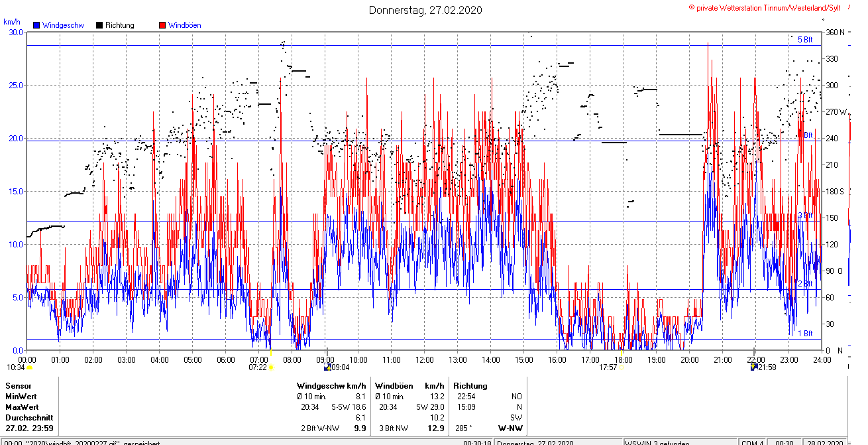Click the 24:00 time axis label
This screenshot has width=868, height=445.
coord(822,360)
